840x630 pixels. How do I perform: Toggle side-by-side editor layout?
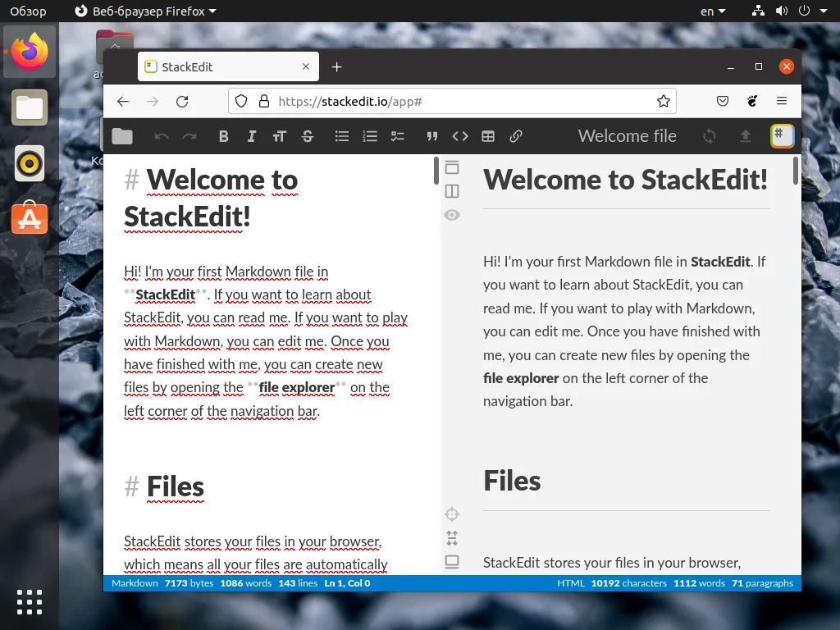tap(452, 191)
